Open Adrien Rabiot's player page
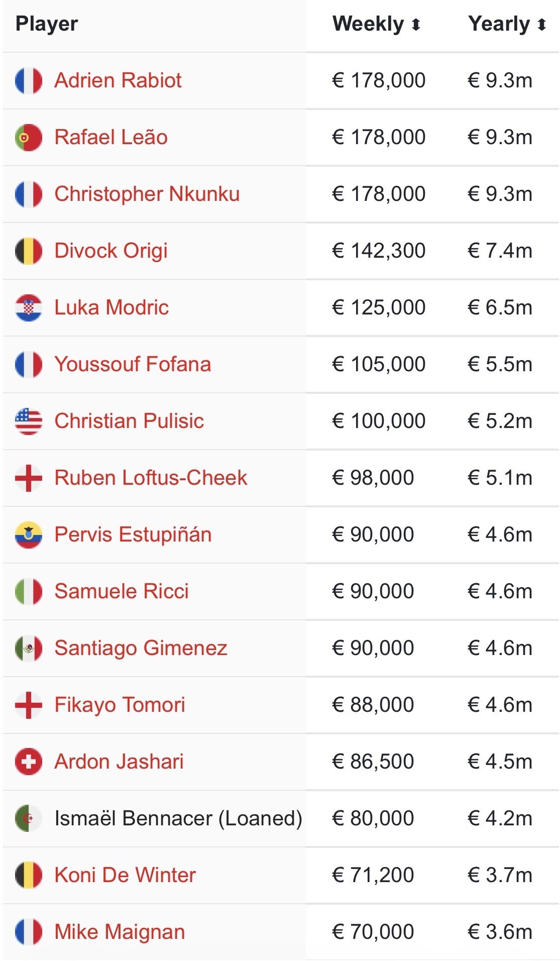The image size is (560, 961). point(118,80)
